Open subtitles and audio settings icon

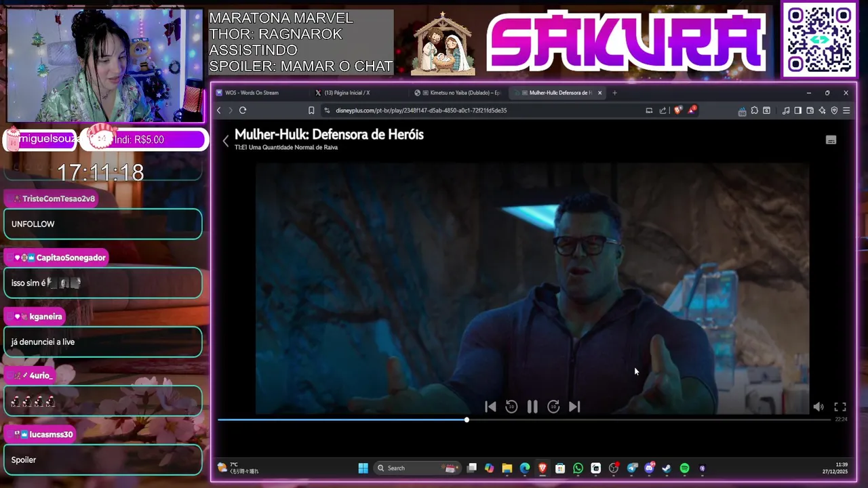(831, 140)
